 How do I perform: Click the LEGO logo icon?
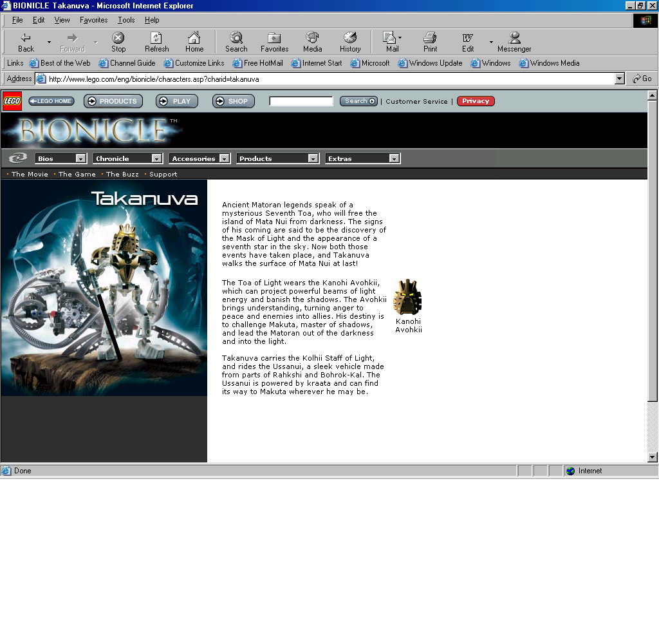12,101
